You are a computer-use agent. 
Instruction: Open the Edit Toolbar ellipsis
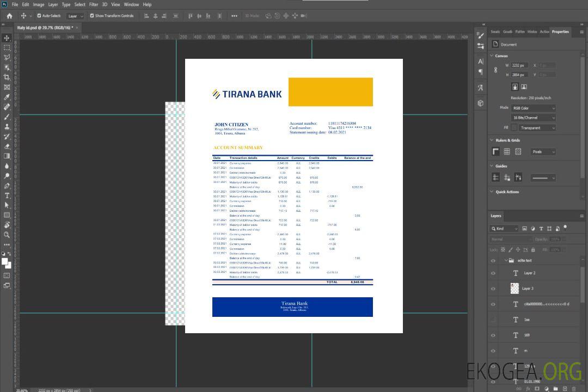(7, 244)
